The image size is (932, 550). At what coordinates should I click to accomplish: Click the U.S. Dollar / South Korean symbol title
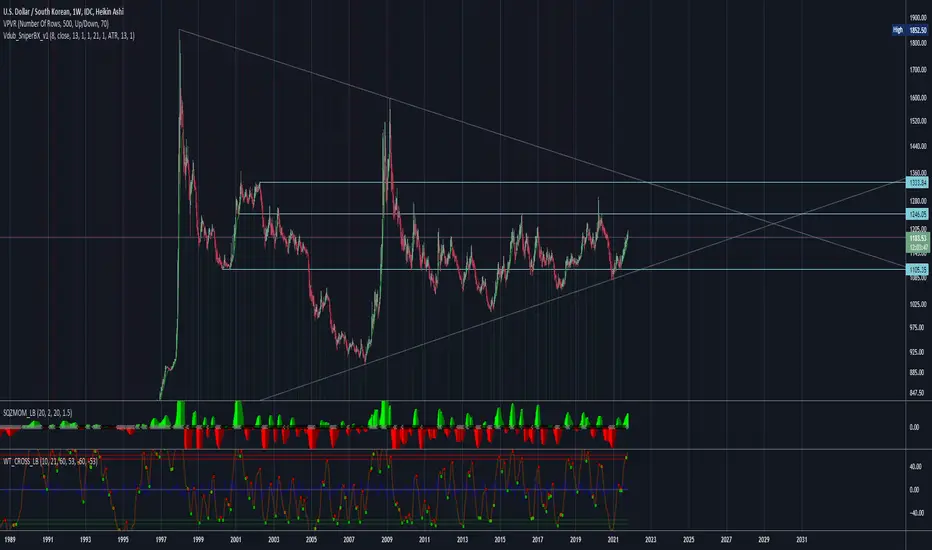(x=64, y=12)
